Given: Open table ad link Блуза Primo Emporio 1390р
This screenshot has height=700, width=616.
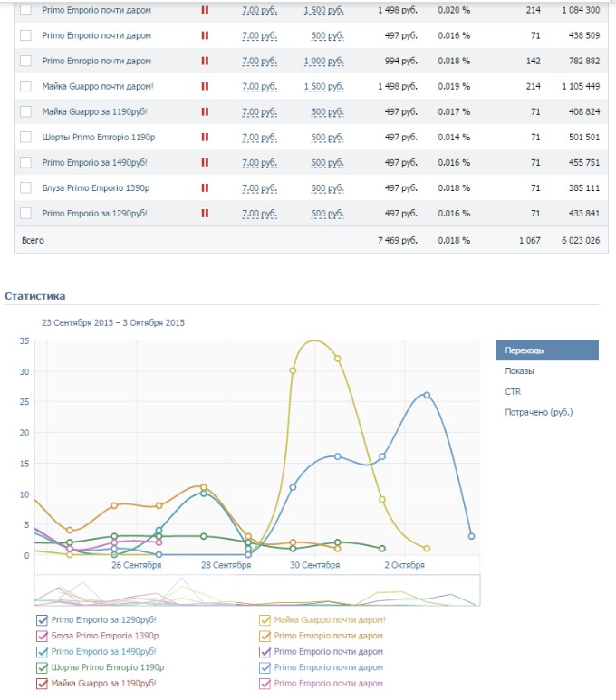Looking at the screenshot, I should coord(96,188).
